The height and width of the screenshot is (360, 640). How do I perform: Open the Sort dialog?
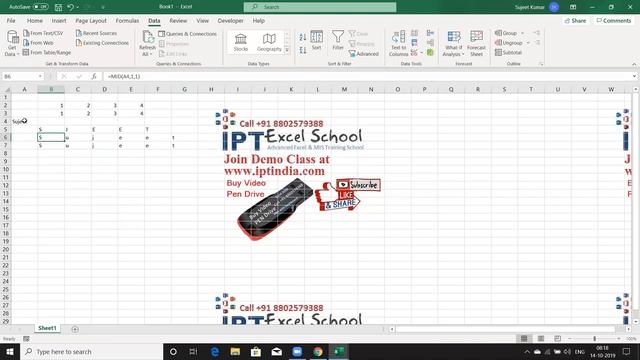[317, 41]
